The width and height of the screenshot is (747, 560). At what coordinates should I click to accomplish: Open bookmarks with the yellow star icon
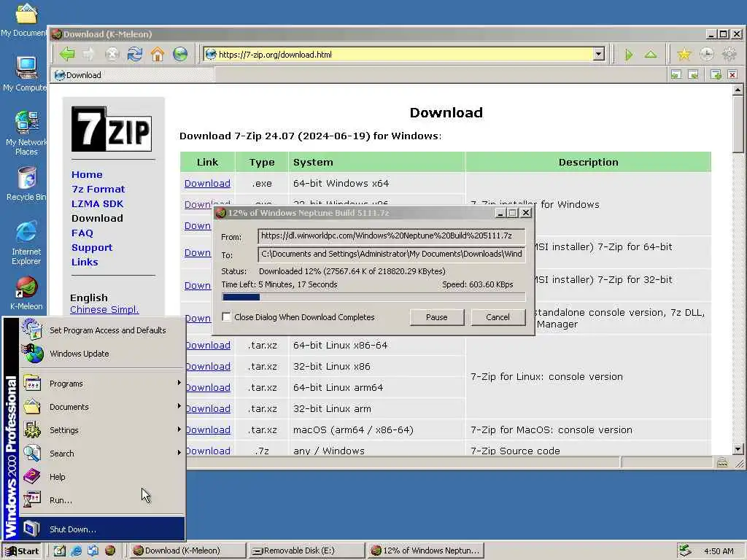684,54
